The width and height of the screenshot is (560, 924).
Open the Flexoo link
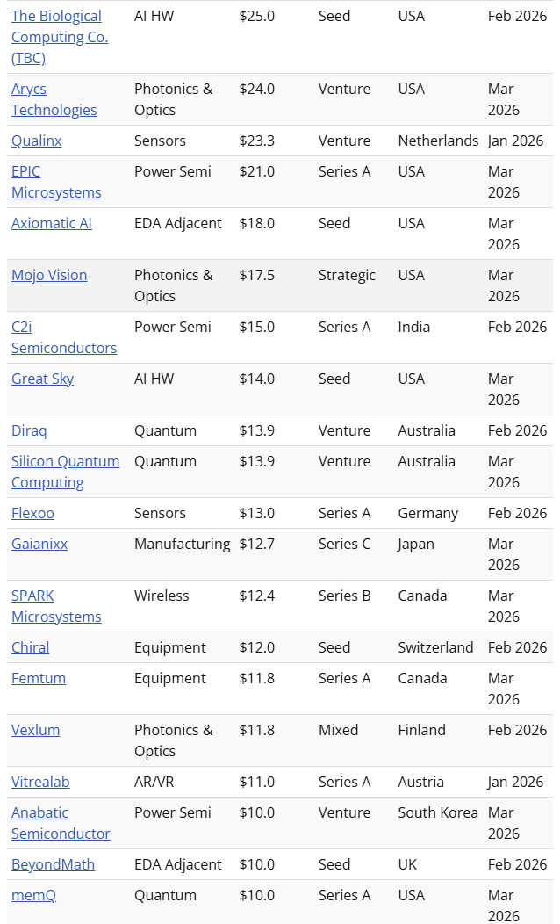pos(32,513)
